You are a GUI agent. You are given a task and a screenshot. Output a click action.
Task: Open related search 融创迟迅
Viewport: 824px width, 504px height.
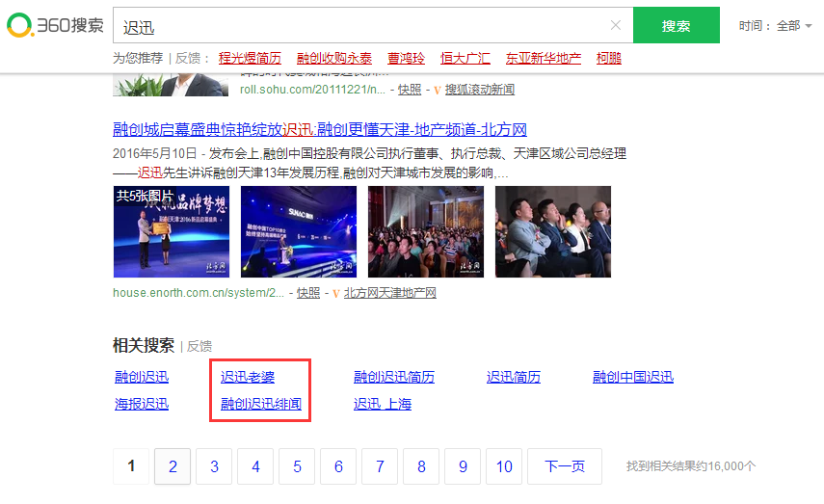pyautogui.click(x=142, y=377)
